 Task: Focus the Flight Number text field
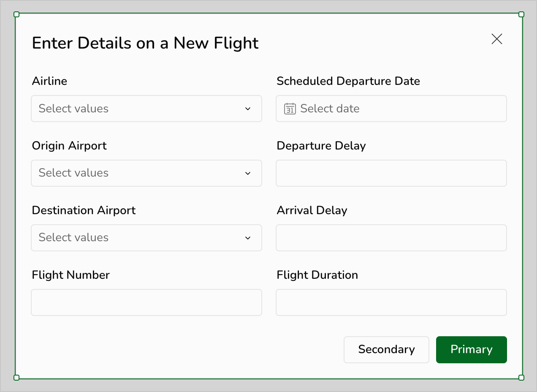tap(146, 302)
